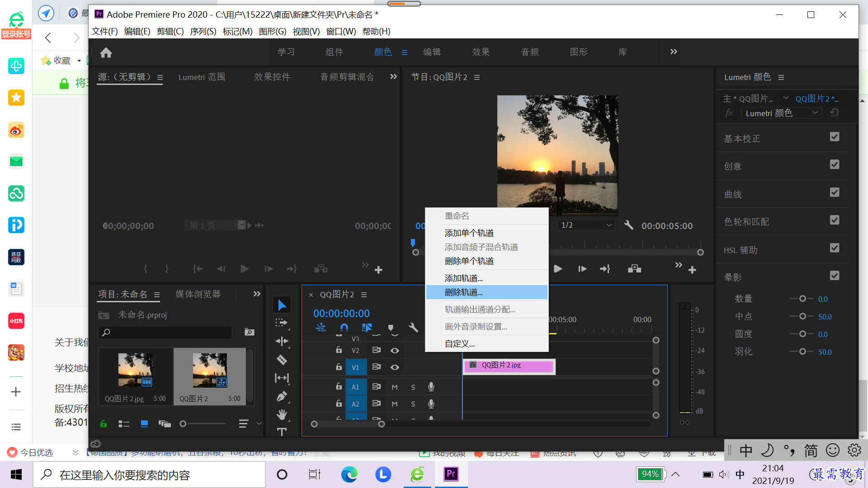Screen dimensions: 868x488
Task: Toggle insert sequences as nests icon
Action: point(321,328)
